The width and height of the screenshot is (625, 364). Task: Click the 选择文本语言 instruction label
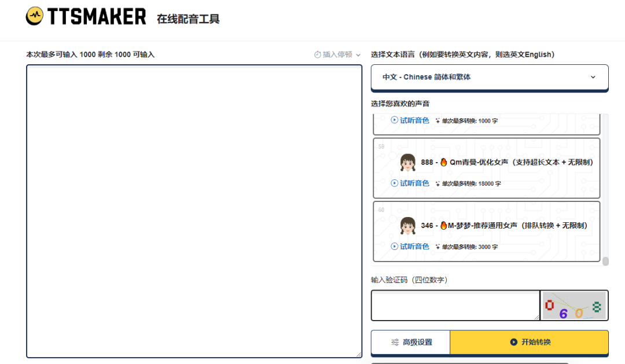pyautogui.click(x=463, y=54)
